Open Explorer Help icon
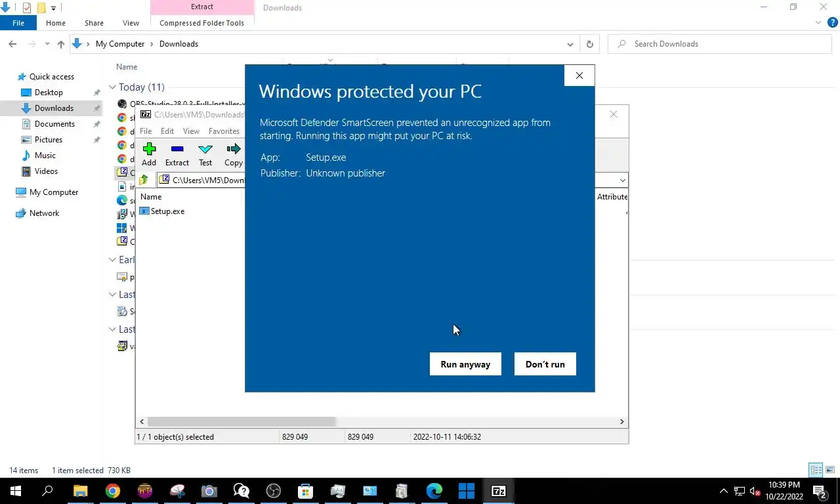840x504 pixels. (x=833, y=23)
